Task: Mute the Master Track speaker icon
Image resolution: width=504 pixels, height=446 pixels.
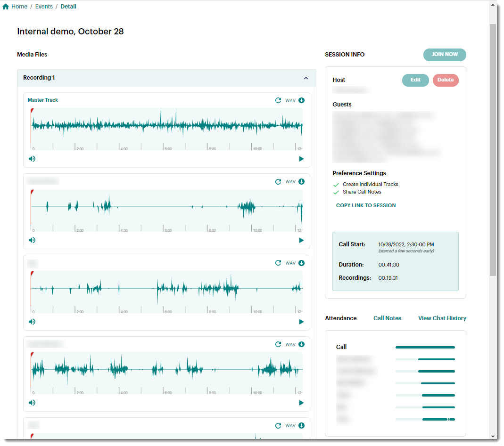Action: pyautogui.click(x=32, y=159)
